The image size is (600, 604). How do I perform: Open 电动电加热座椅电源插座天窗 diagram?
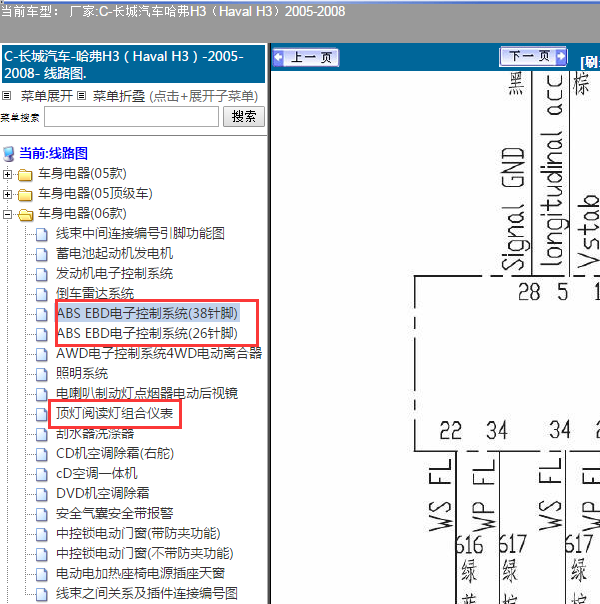[140, 574]
